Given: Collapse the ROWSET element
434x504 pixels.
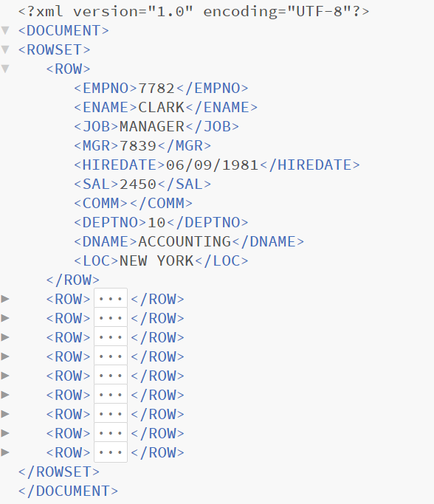Looking at the screenshot, I should pyautogui.click(x=5, y=49).
